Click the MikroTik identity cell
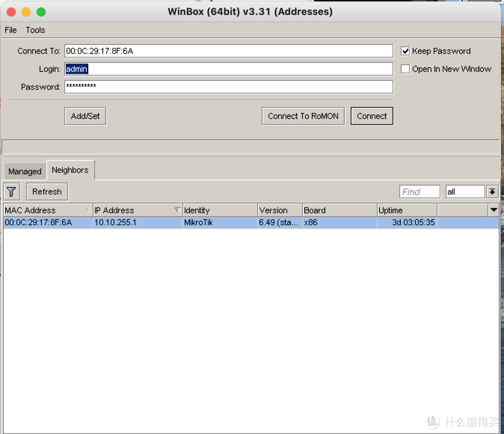Image resolution: width=504 pixels, height=434 pixels. 220,222
